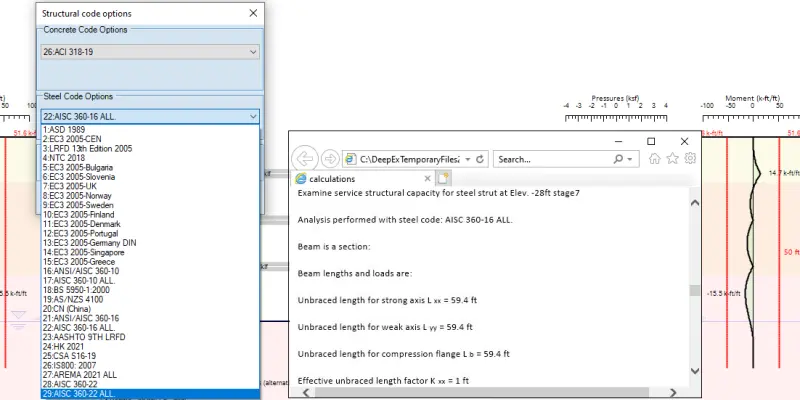Select 23:AASHTO 9TH LRFD code
This screenshot has width=800, height=400.
point(84,337)
